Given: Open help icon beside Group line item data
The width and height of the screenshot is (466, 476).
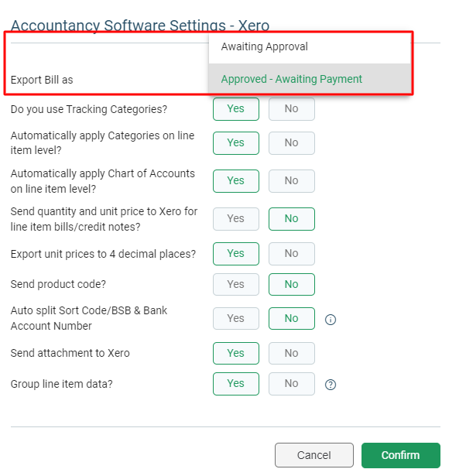Looking at the screenshot, I should tap(331, 385).
